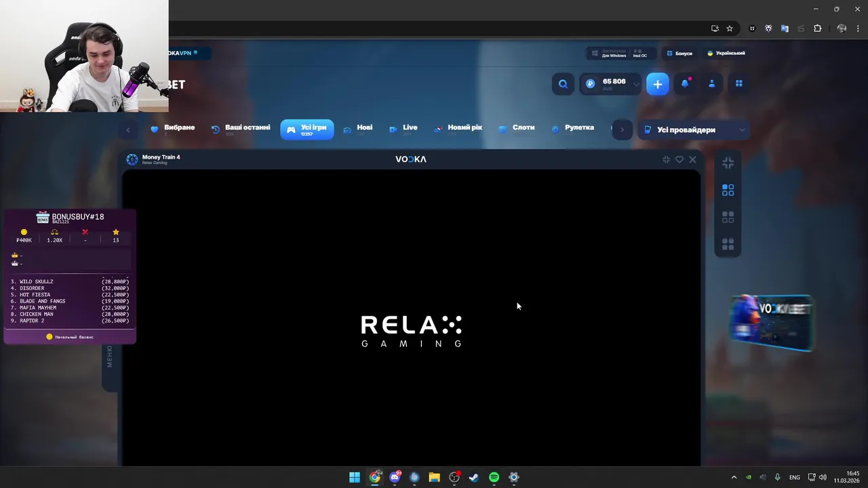The image size is (868, 488).
Task: Open the Windows Start button
Action: [355, 477]
